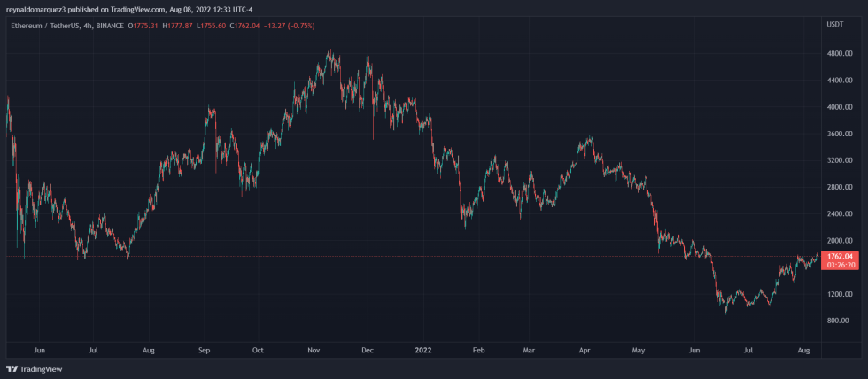The image size is (868, 379).
Task: Click the USDT currency label
Action: [835, 25]
